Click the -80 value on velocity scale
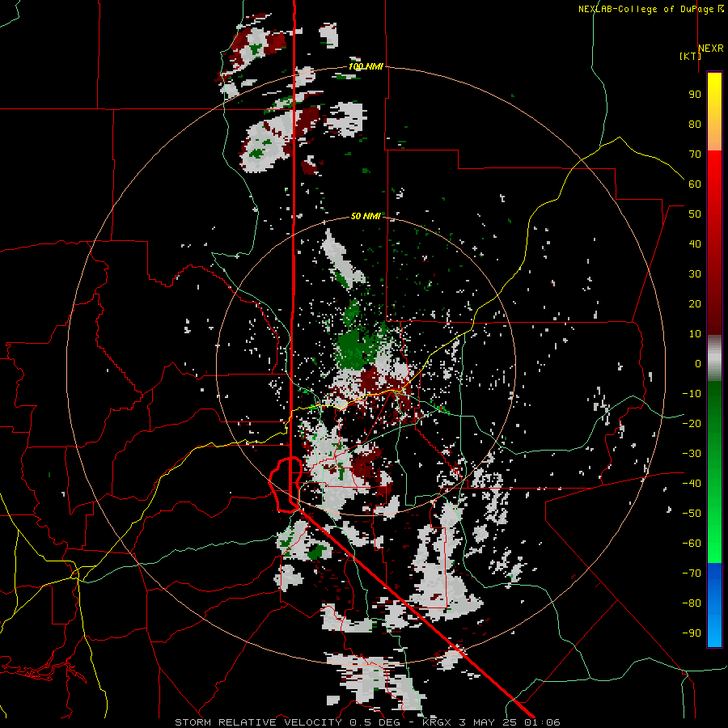This screenshot has width=728, height=728. [692, 603]
